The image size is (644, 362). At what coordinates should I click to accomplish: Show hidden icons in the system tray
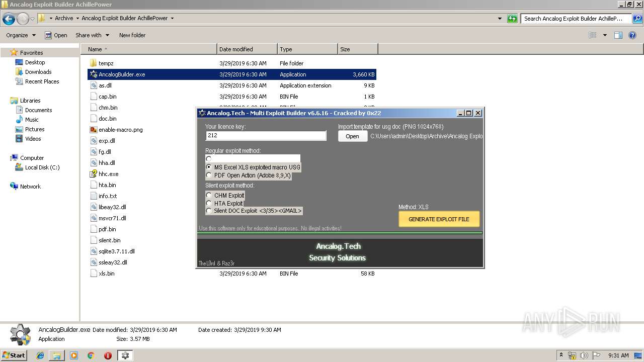(x=561, y=355)
